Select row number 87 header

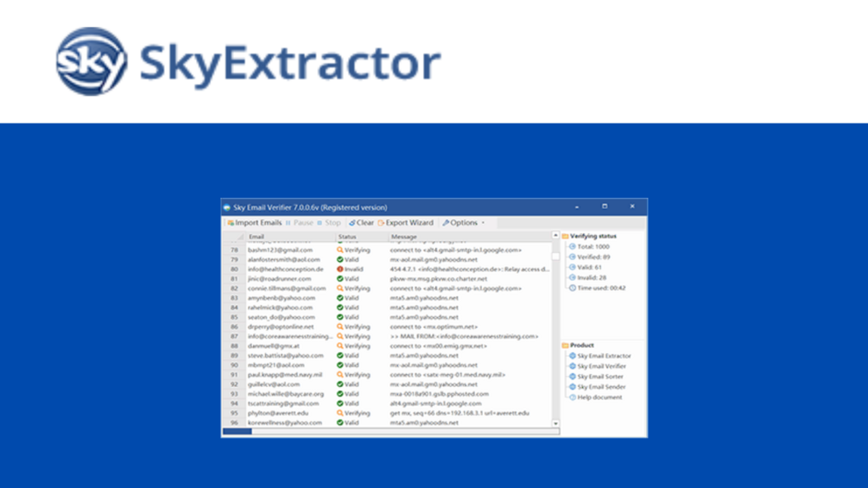(x=234, y=336)
